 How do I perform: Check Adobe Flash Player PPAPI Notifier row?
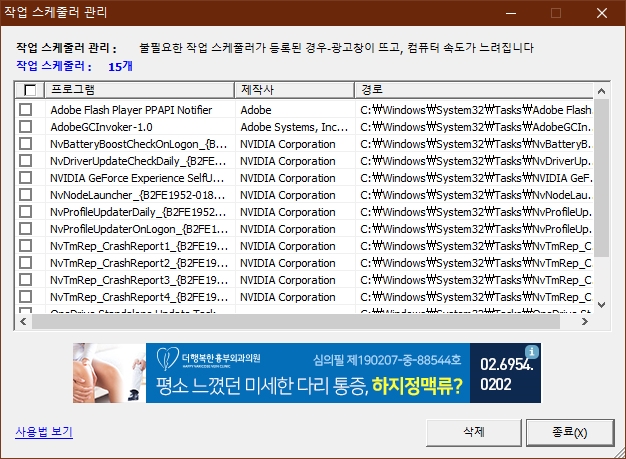[x=26, y=109]
